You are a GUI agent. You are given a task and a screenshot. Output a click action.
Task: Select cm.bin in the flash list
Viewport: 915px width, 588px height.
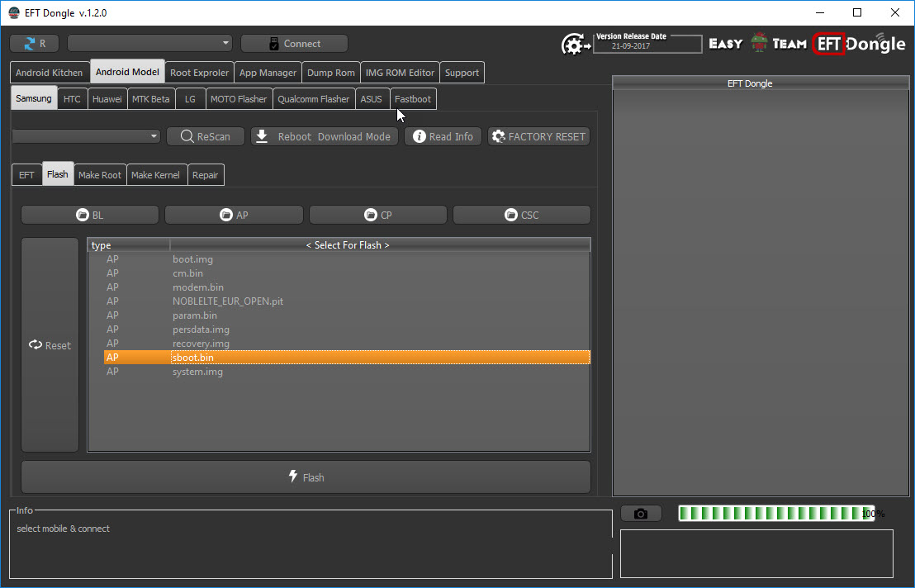click(347, 273)
